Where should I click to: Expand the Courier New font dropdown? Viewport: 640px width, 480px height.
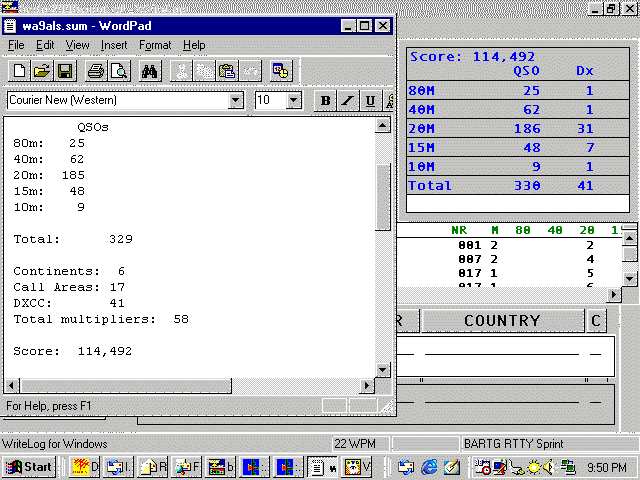coord(236,100)
